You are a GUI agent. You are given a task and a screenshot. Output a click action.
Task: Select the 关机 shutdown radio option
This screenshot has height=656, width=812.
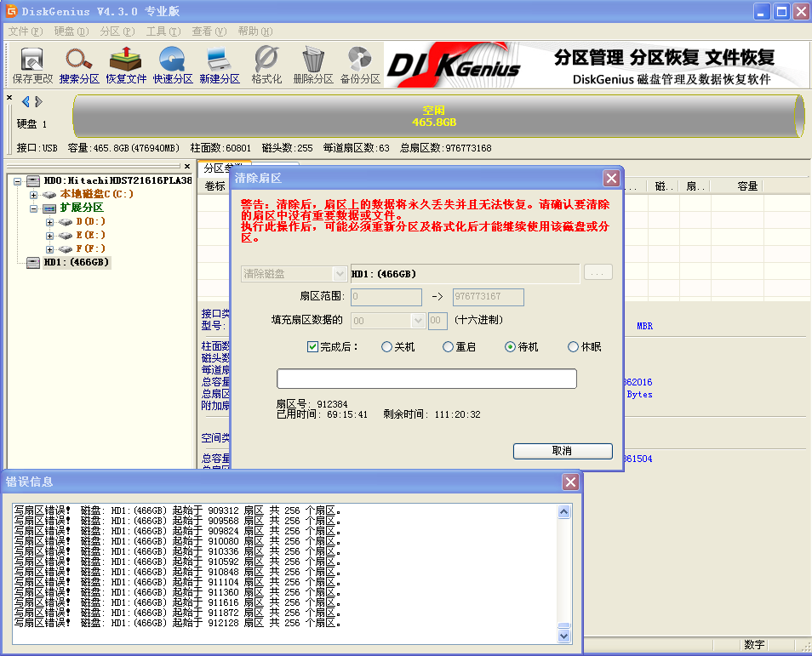coord(386,347)
